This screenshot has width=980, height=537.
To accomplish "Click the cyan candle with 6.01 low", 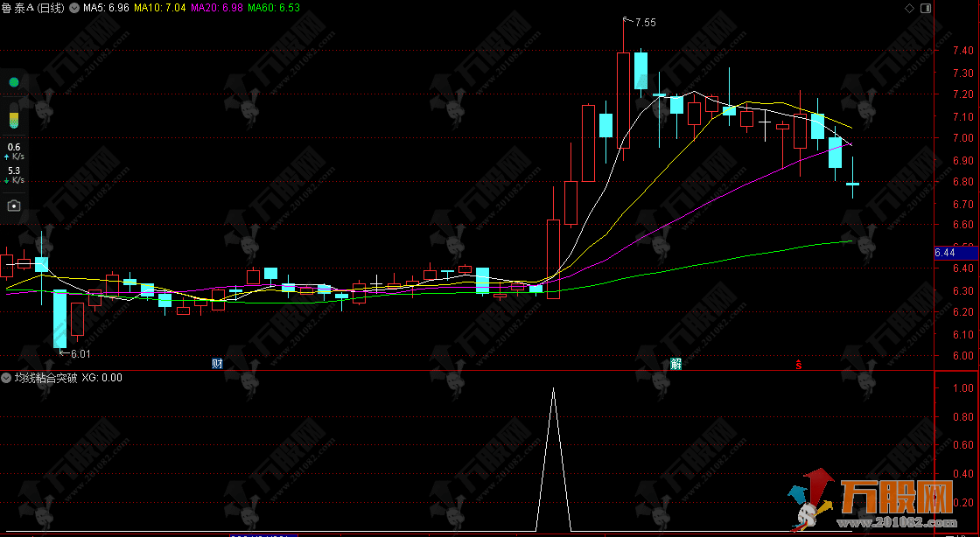I will coord(60,318).
